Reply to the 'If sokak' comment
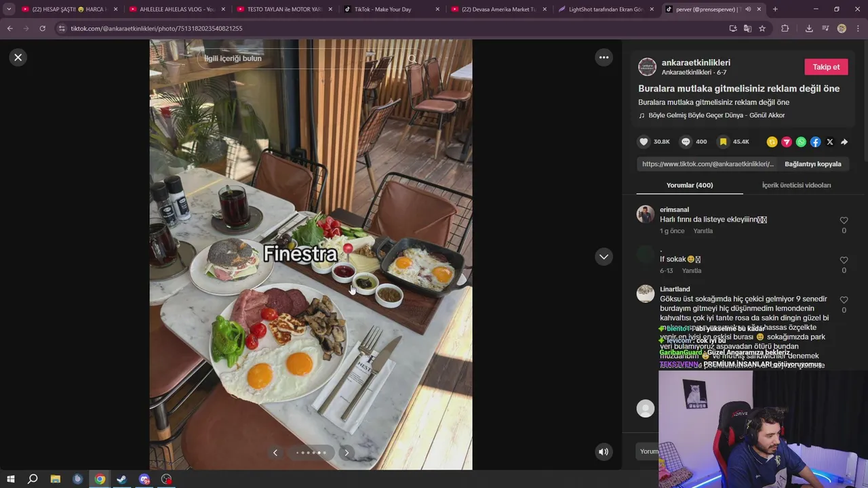The width and height of the screenshot is (868, 488). 692,271
